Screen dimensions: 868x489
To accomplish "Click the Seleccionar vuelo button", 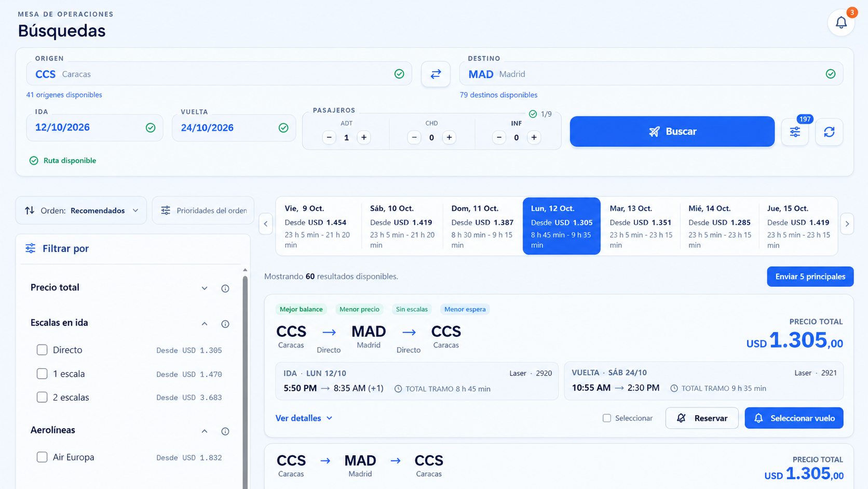I will pyautogui.click(x=794, y=418).
